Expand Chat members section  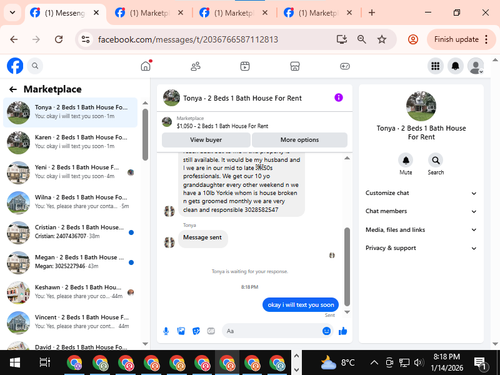tap(421, 211)
